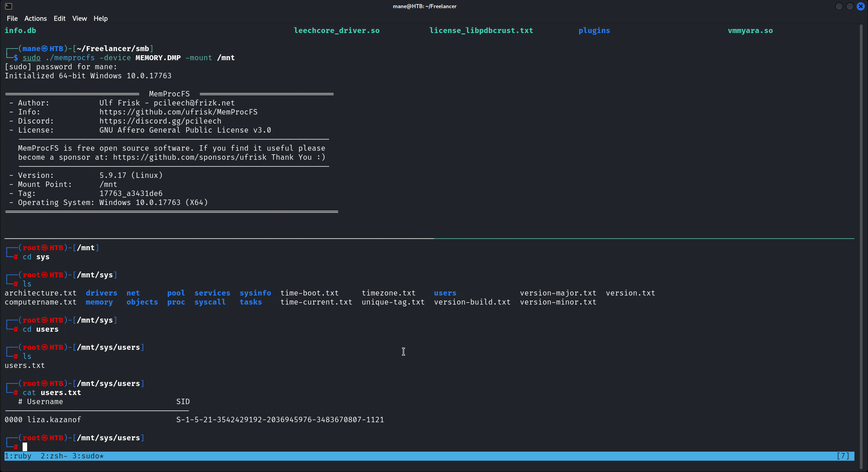The height and width of the screenshot is (472, 868).
Task: Click the version 5.9.17 (Linux) text
Action: click(x=131, y=176)
